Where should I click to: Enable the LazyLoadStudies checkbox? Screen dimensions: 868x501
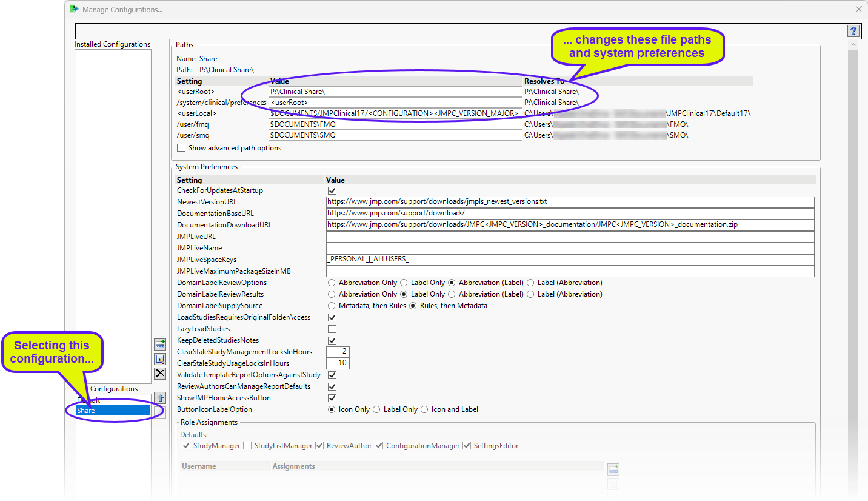click(x=332, y=328)
